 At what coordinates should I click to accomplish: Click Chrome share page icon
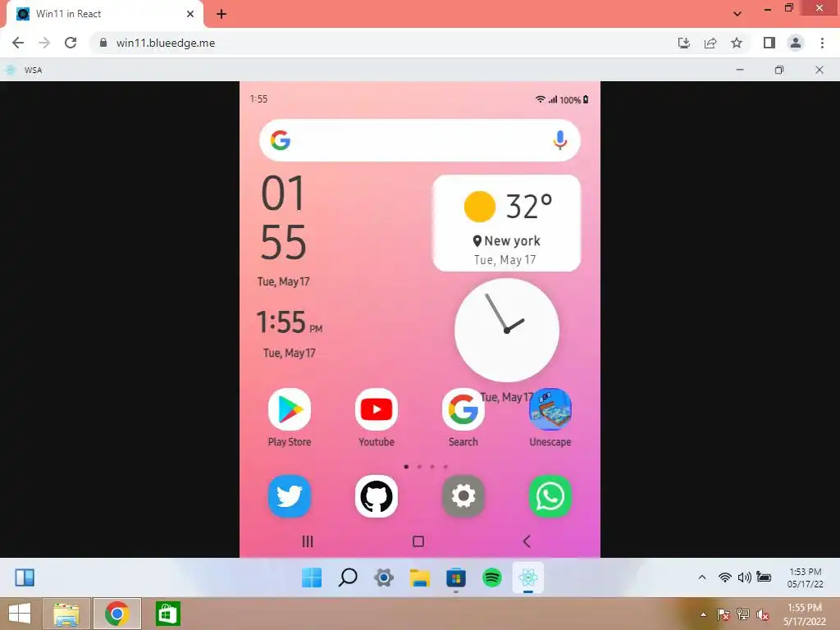[710, 43]
